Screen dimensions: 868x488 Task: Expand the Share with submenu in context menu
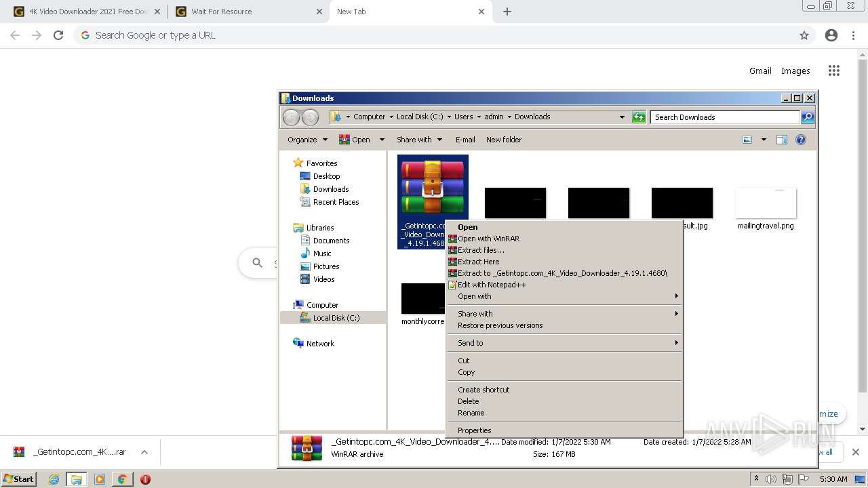[x=564, y=314]
